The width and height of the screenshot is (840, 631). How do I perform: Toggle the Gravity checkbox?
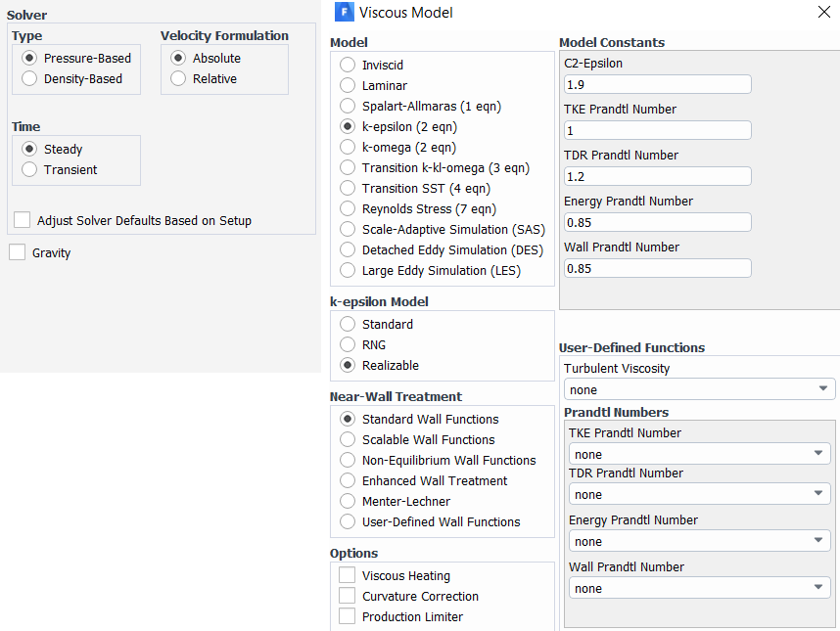17,252
